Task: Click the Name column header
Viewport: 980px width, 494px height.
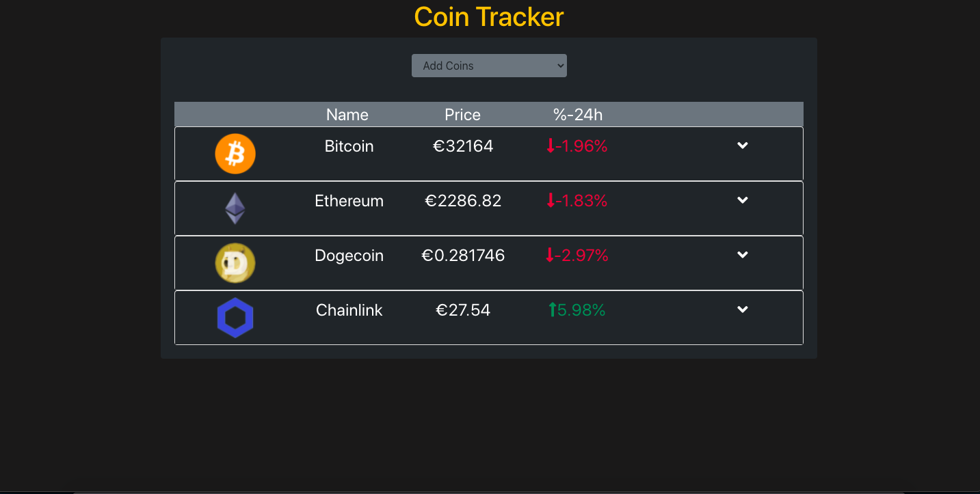Action: click(x=347, y=114)
